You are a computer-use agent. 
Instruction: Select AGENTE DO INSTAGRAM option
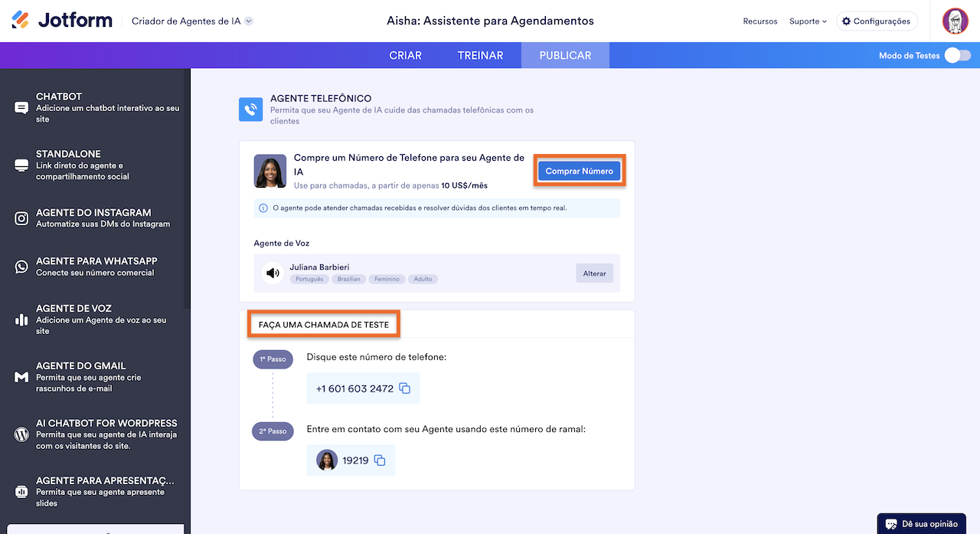point(95,218)
